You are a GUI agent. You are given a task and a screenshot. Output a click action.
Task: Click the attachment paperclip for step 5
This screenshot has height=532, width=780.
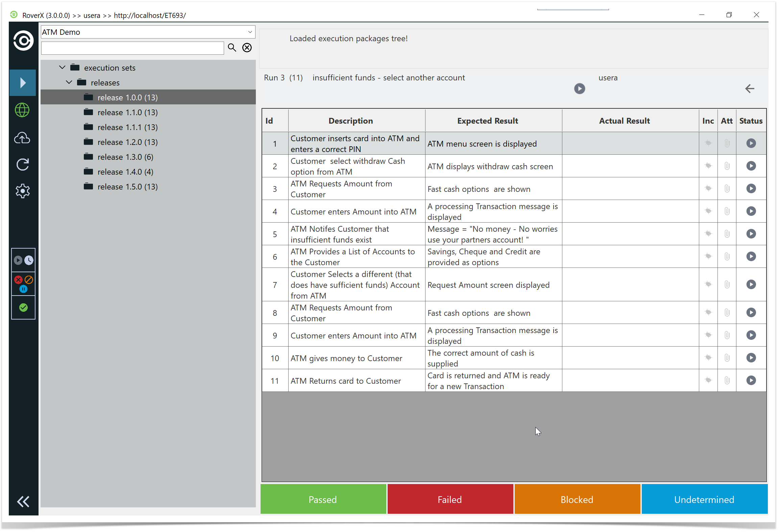727,234
